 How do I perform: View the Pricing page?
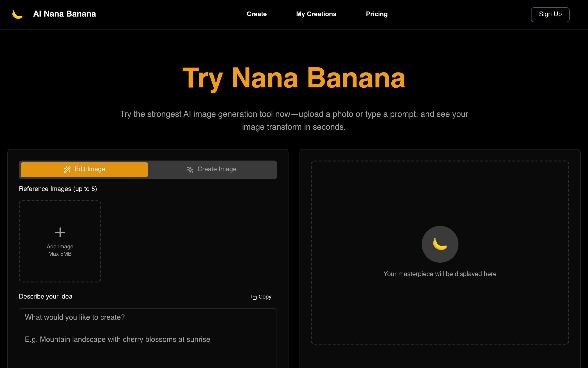(377, 14)
